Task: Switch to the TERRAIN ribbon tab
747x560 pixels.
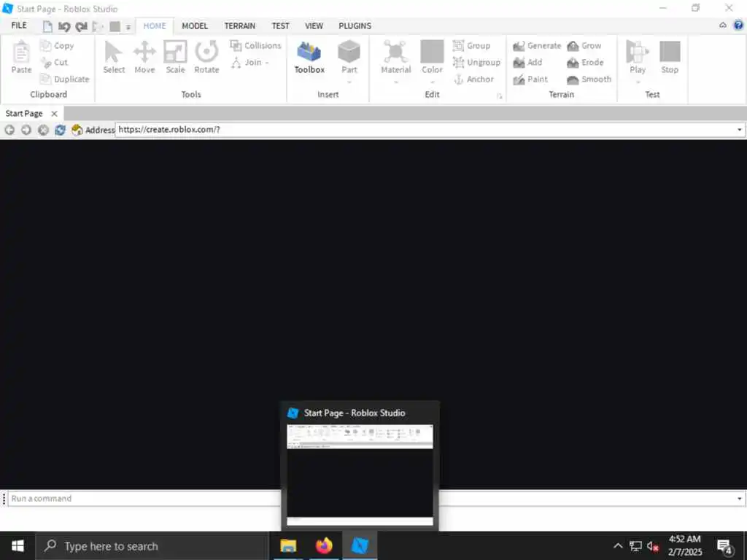Action: pyautogui.click(x=239, y=26)
